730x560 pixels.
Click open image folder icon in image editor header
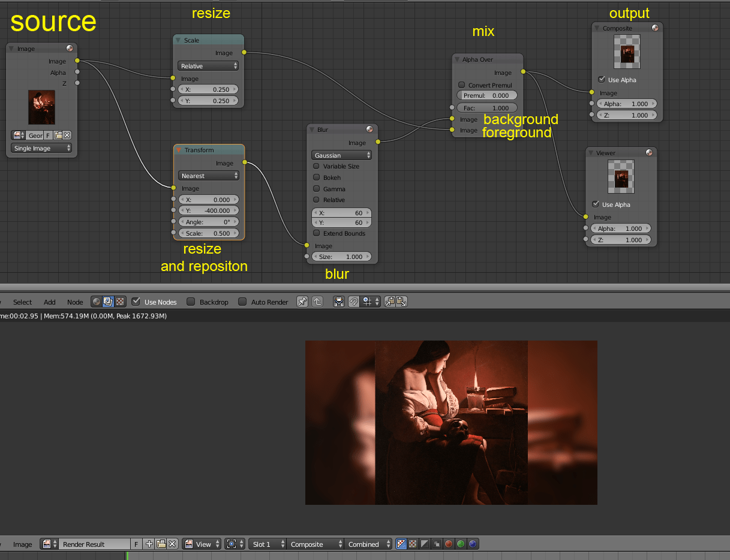161,544
